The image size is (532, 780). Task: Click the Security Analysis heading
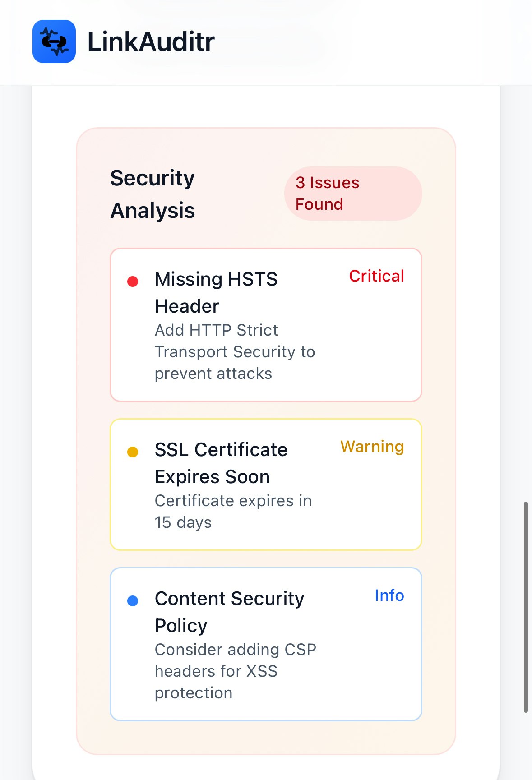coord(153,194)
